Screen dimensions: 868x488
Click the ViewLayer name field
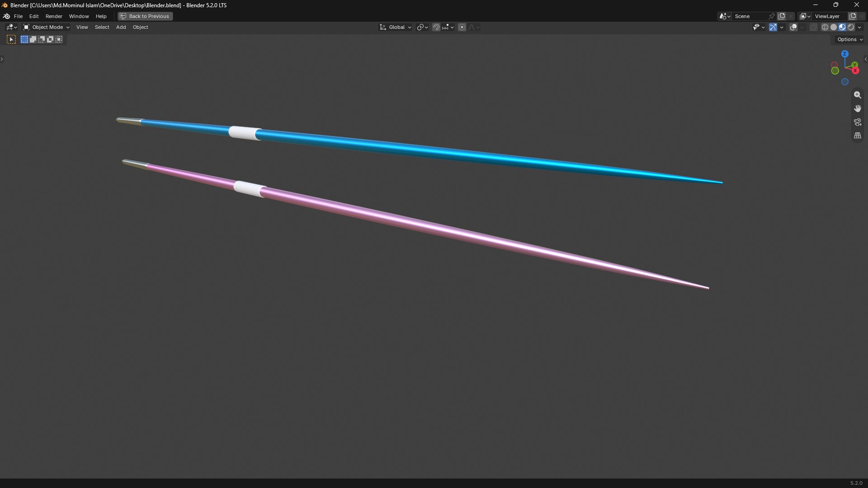point(830,16)
